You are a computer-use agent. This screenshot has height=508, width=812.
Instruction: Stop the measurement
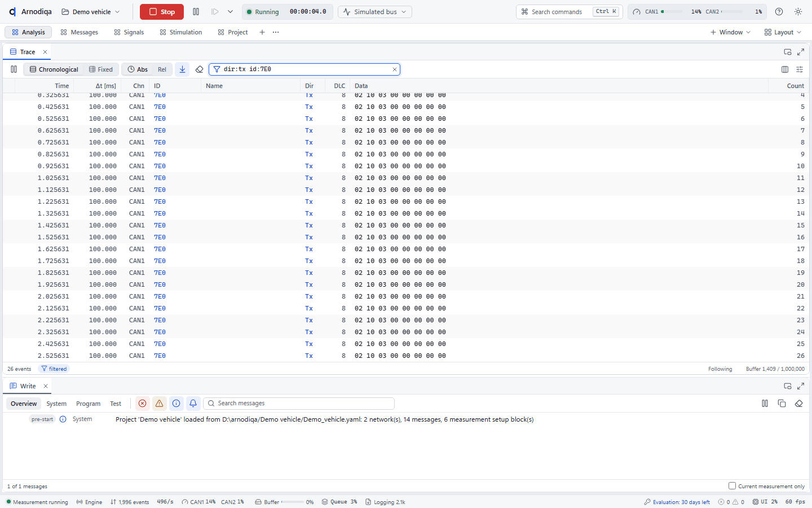[162, 12]
